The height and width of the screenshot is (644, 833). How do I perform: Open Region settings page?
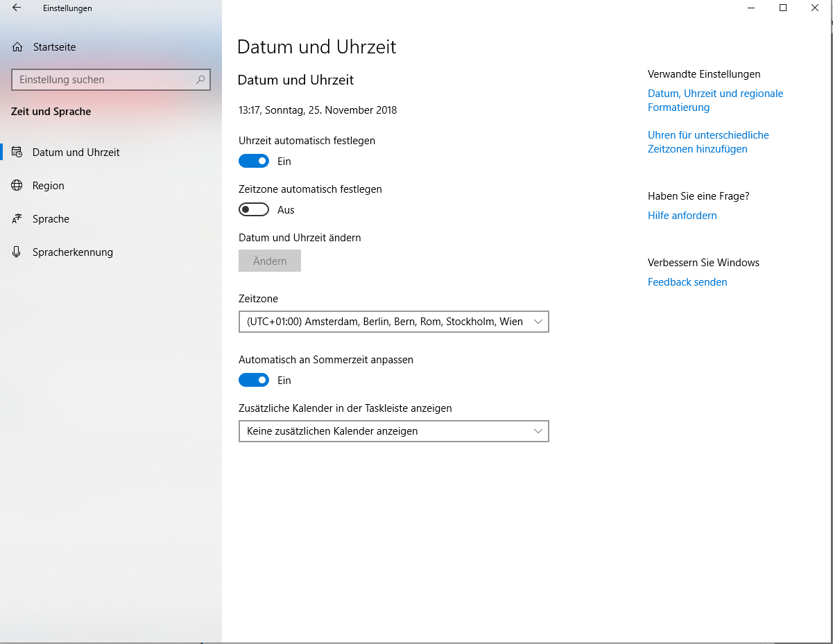click(111, 185)
